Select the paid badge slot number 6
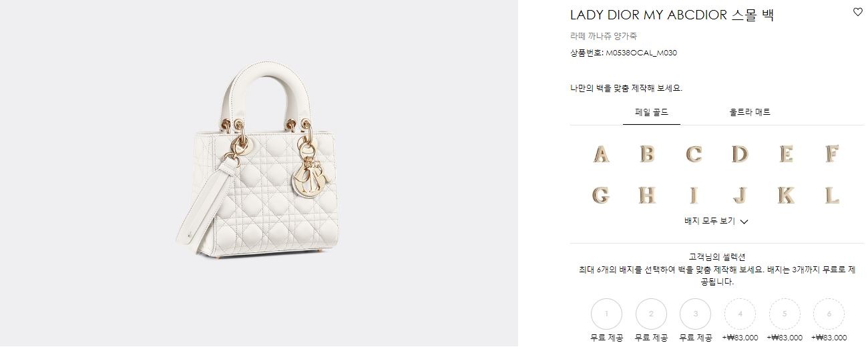Image resolution: width=868 pixels, height=347 pixels. [829, 314]
